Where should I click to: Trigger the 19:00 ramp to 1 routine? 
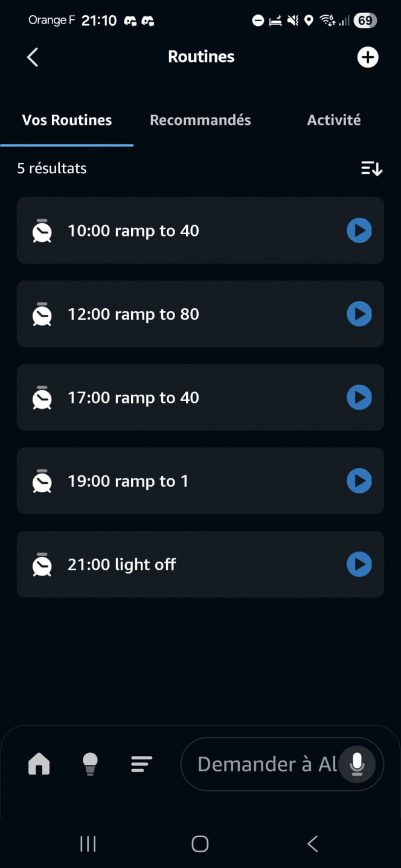[359, 481]
